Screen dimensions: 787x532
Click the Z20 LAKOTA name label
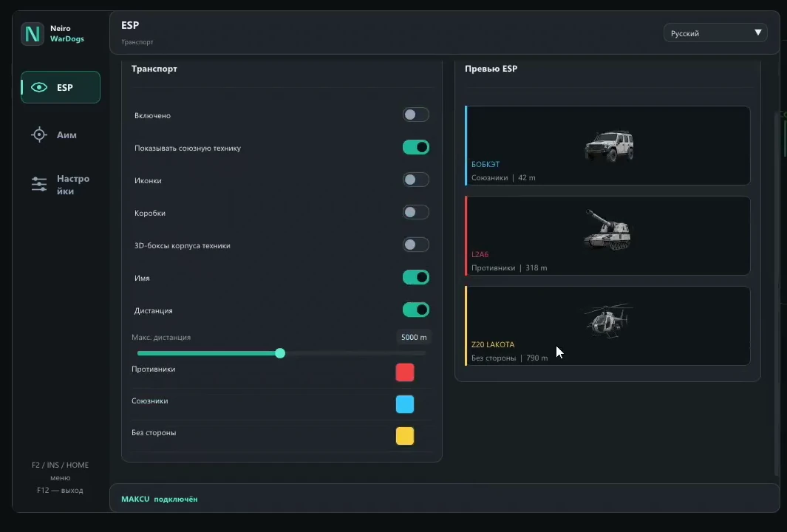pos(493,344)
